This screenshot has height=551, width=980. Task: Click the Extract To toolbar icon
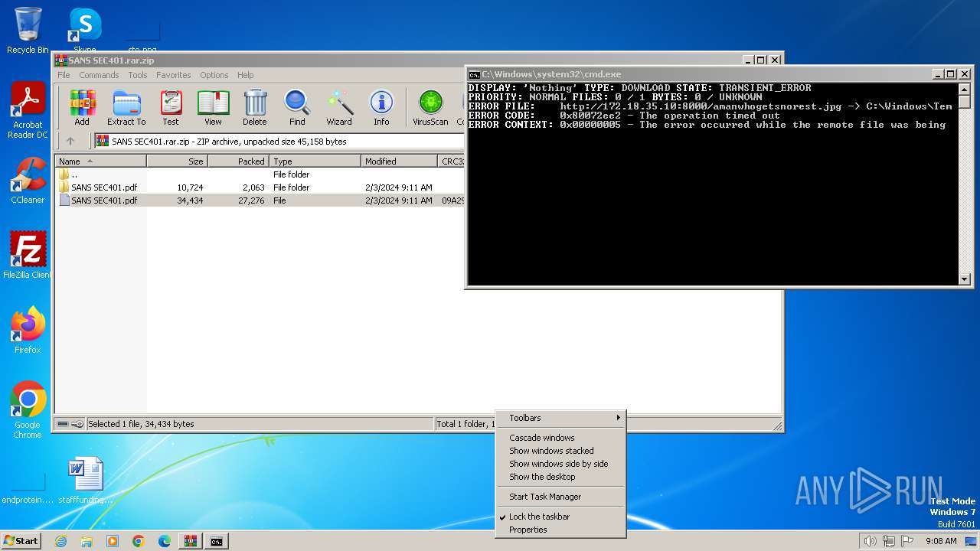(x=126, y=107)
